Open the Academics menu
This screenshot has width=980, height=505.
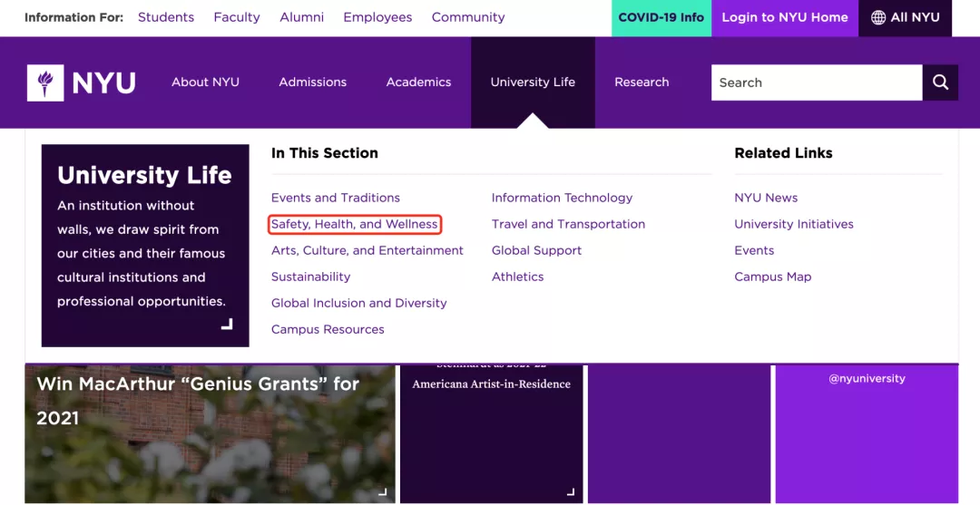click(x=418, y=82)
